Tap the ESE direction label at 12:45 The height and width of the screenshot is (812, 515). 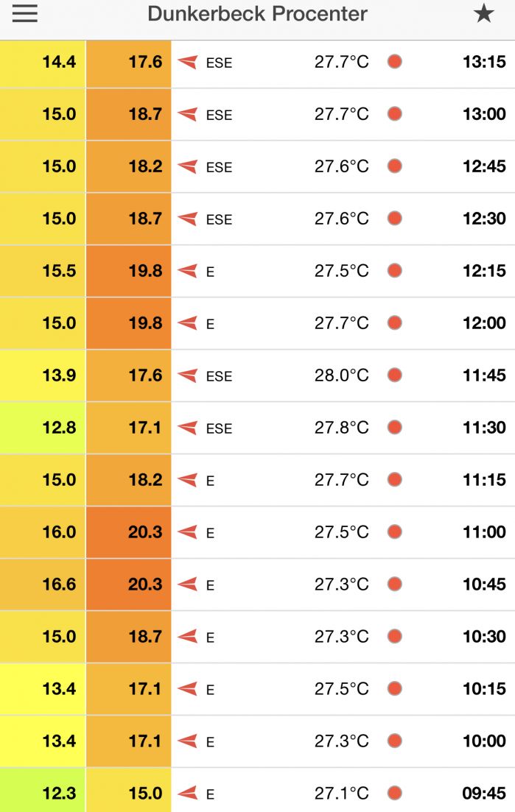219,167
